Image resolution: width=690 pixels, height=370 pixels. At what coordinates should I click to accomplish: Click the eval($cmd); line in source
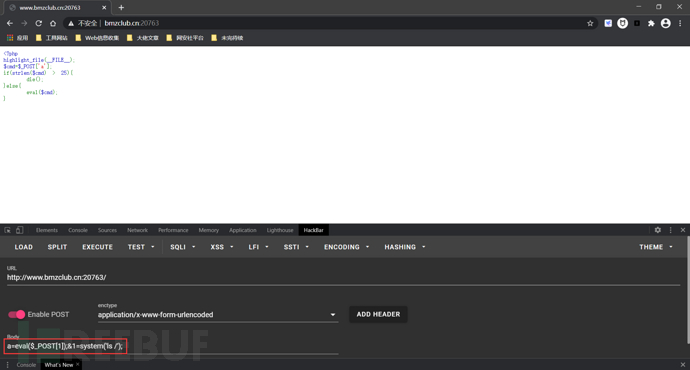tap(42, 92)
